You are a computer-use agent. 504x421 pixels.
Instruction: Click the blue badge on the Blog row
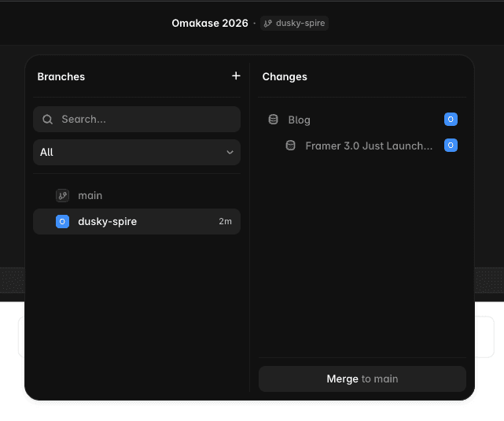click(451, 120)
